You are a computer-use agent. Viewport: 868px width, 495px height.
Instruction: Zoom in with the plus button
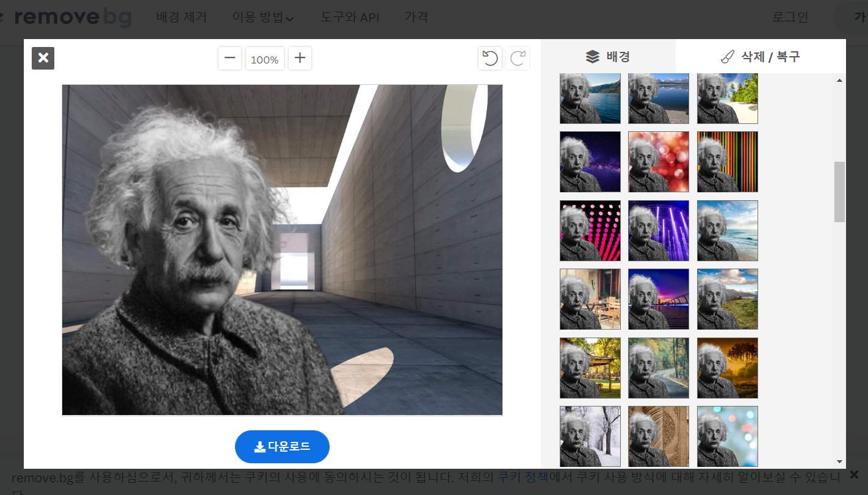click(x=300, y=59)
